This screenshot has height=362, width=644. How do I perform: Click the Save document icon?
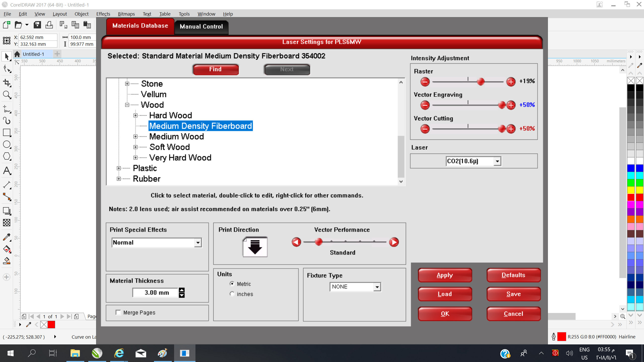(x=37, y=25)
